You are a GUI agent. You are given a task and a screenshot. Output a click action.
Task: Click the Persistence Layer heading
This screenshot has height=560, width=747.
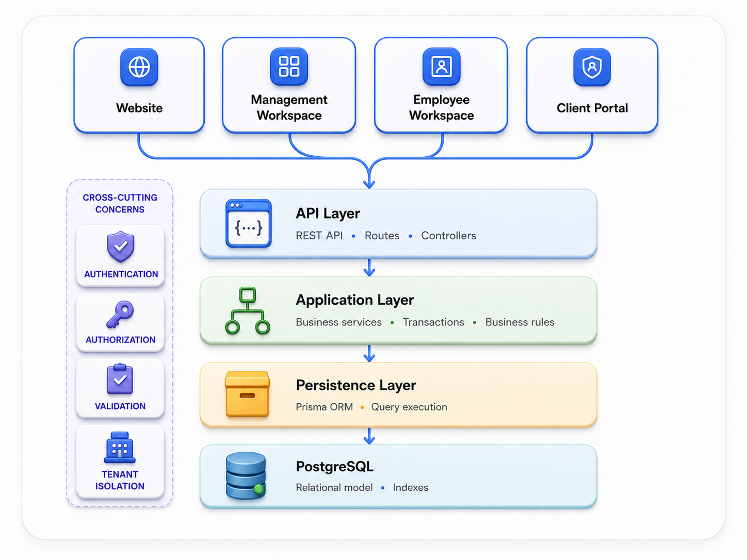(x=356, y=385)
